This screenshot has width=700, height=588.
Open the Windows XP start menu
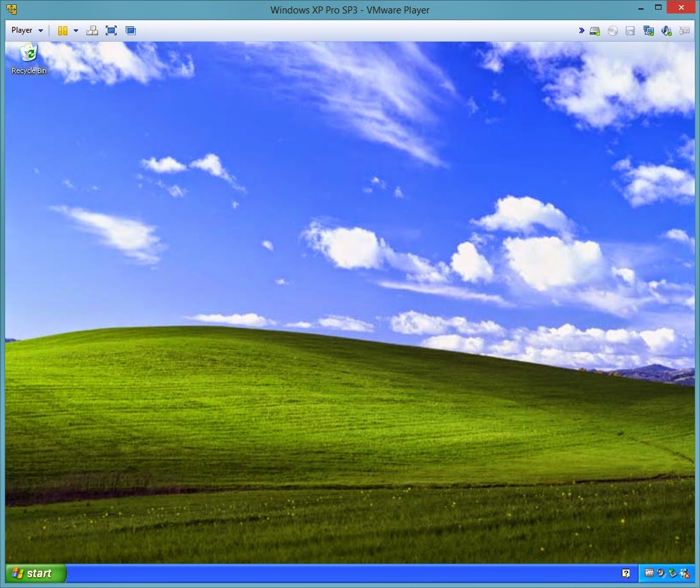click(x=35, y=573)
